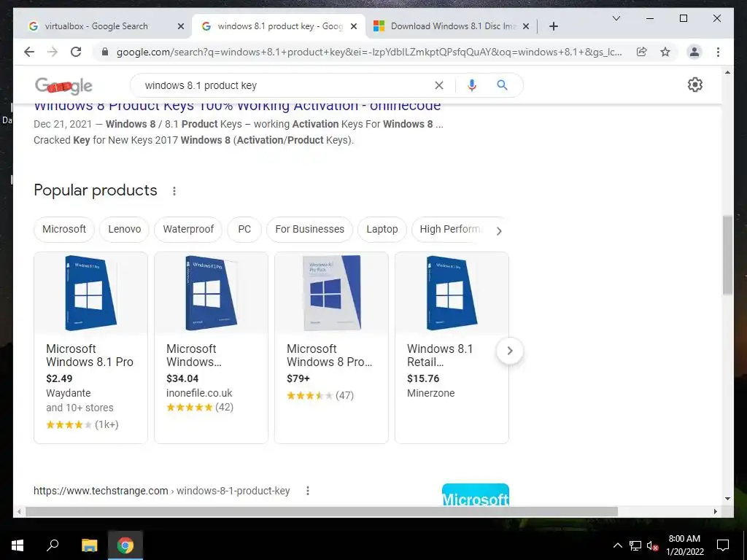
Task: Select the windows 8.1 product key tab
Action: [279, 26]
